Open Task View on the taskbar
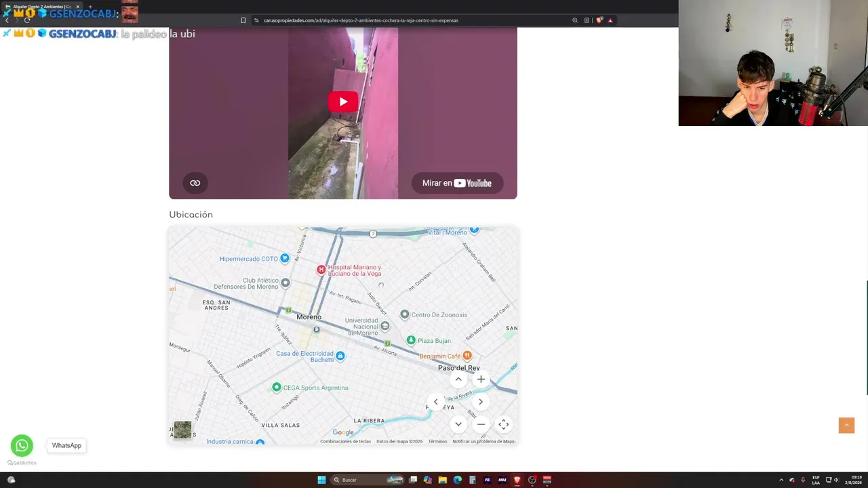Image resolution: width=868 pixels, height=488 pixels. pos(412,480)
